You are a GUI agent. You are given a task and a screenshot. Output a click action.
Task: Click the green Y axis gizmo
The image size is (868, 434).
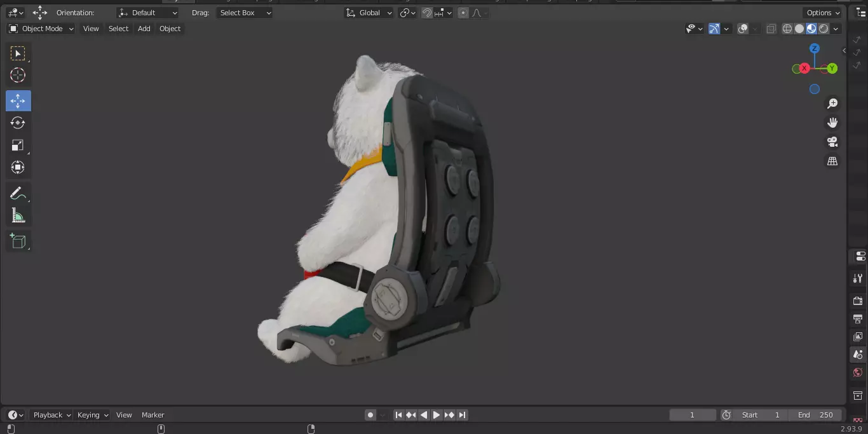(832, 68)
